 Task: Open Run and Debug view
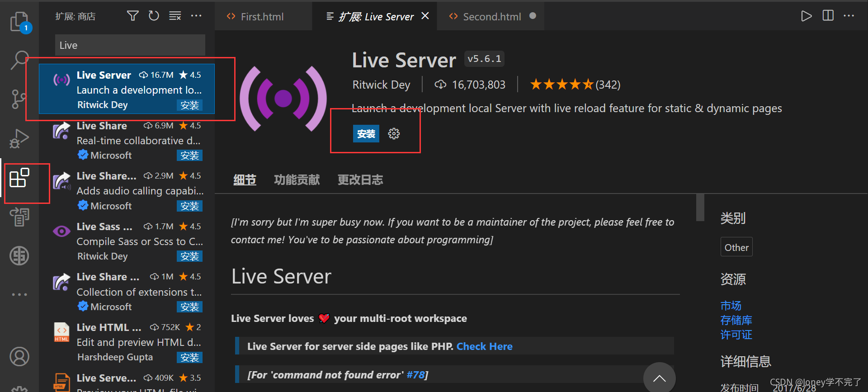point(19,138)
